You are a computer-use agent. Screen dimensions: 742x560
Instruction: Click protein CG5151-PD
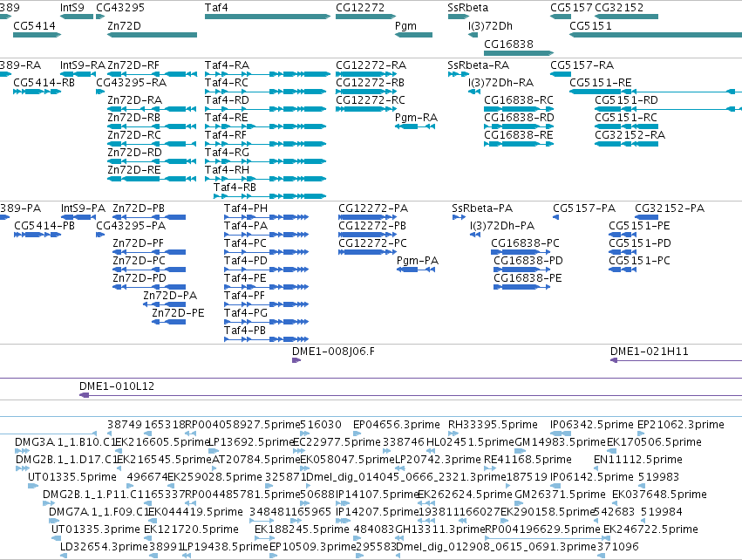[x=623, y=252]
